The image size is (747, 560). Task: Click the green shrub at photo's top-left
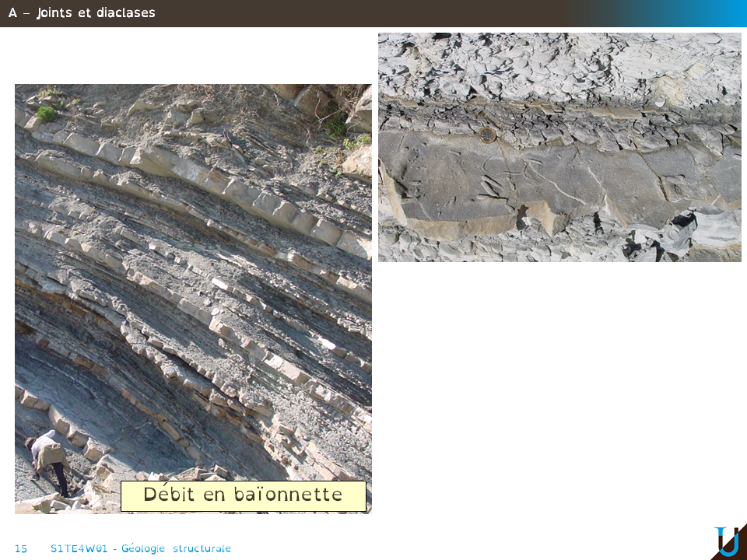click(47, 114)
